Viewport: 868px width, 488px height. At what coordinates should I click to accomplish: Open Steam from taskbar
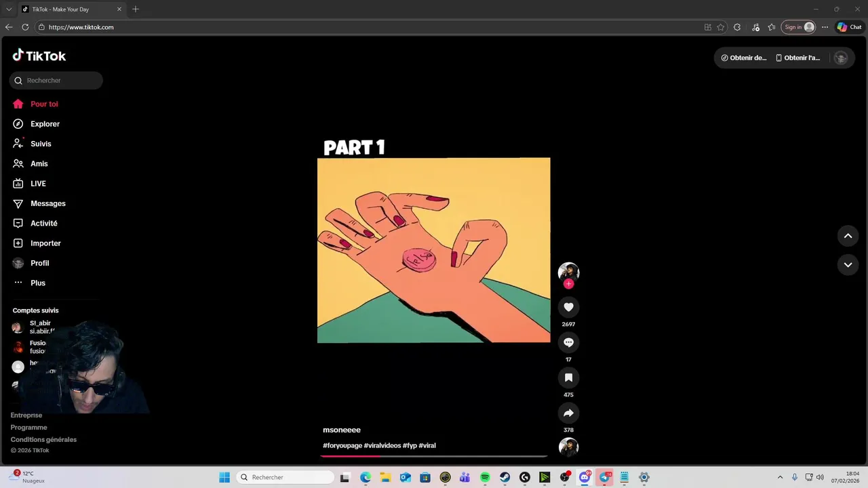point(505,477)
